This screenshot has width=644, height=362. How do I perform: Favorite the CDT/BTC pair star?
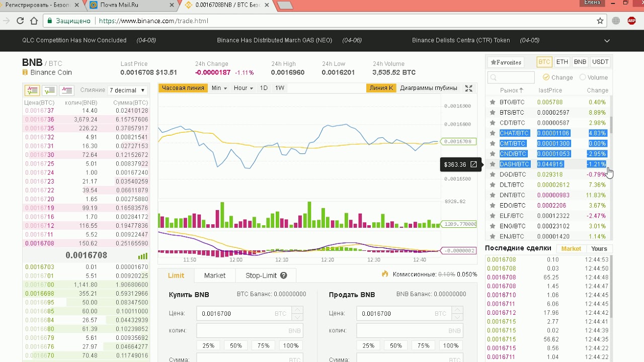[493, 123]
